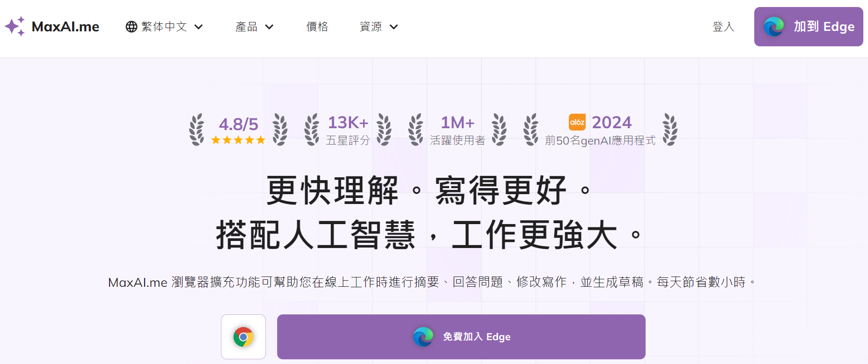Click the MaxAI.me sparkle logo icon
This screenshot has height=364, width=868.
tap(15, 26)
